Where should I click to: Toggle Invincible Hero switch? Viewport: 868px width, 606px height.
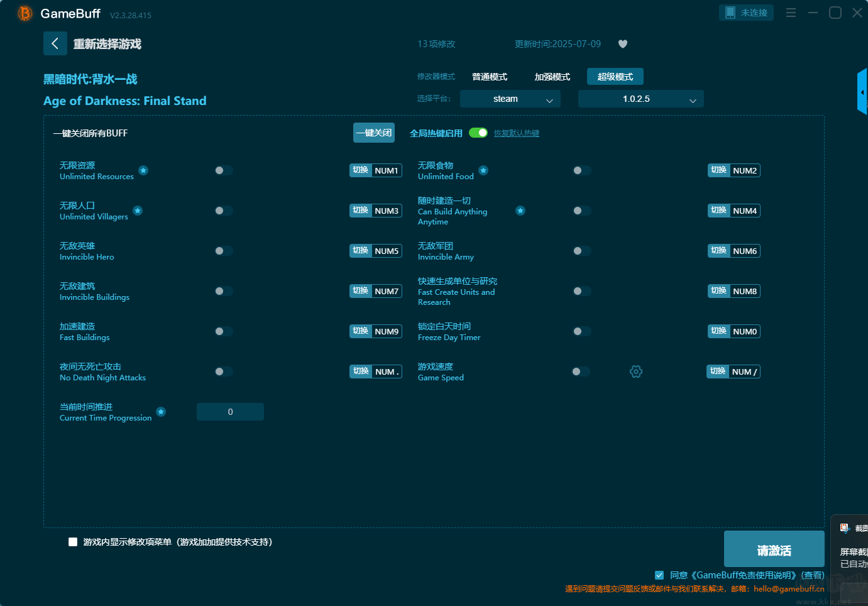[223, 251]
